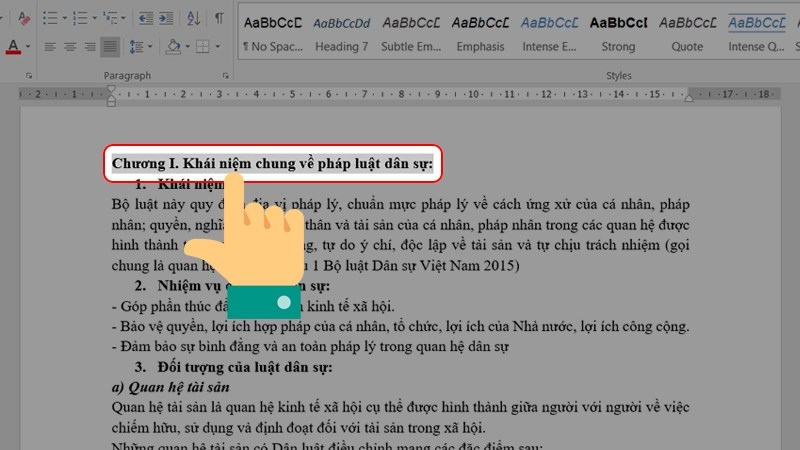Open the shading color dropdown arrow

pos(186,47)
